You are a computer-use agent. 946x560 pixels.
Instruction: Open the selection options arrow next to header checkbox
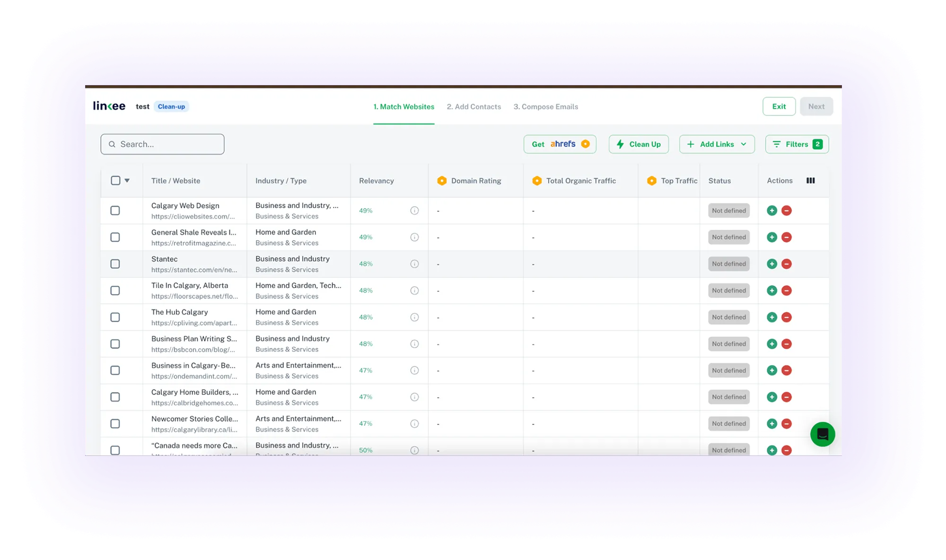coord(127,181)
